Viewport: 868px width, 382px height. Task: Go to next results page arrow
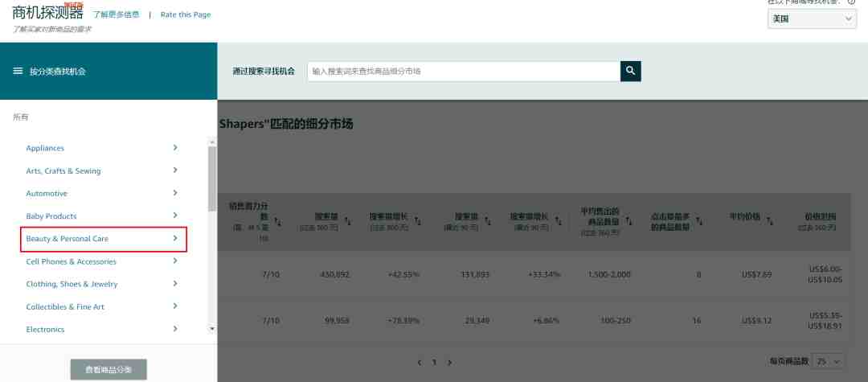[x=449, y=362]
